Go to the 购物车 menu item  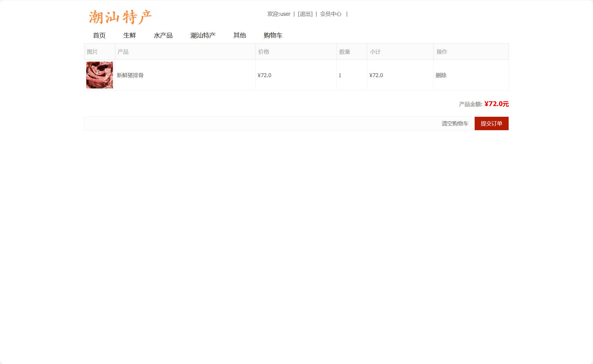pos(273,35)
